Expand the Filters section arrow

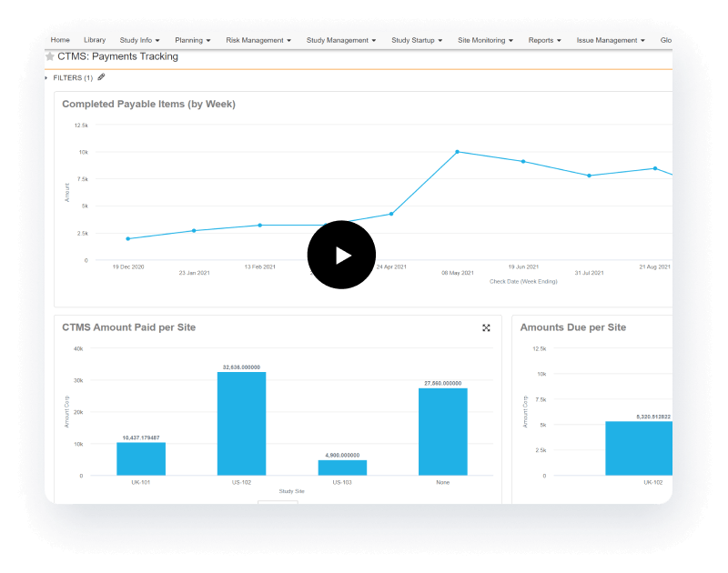click(x=46, y=78)
